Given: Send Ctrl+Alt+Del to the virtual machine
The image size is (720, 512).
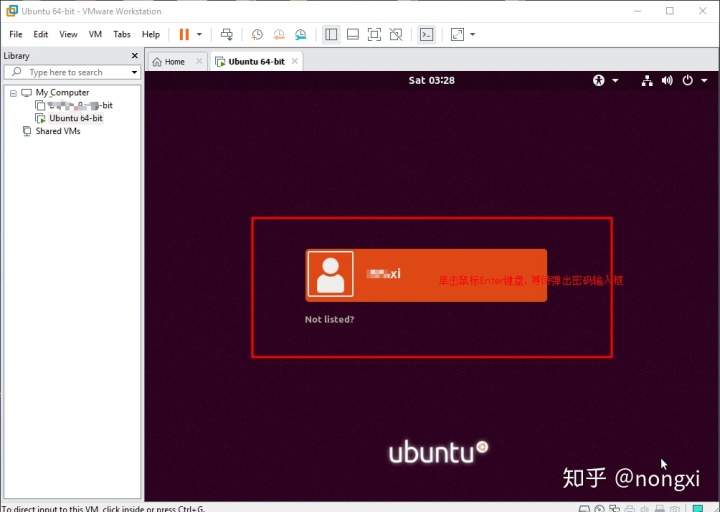Looking at the screenshot, I should [x=226, y=34].
